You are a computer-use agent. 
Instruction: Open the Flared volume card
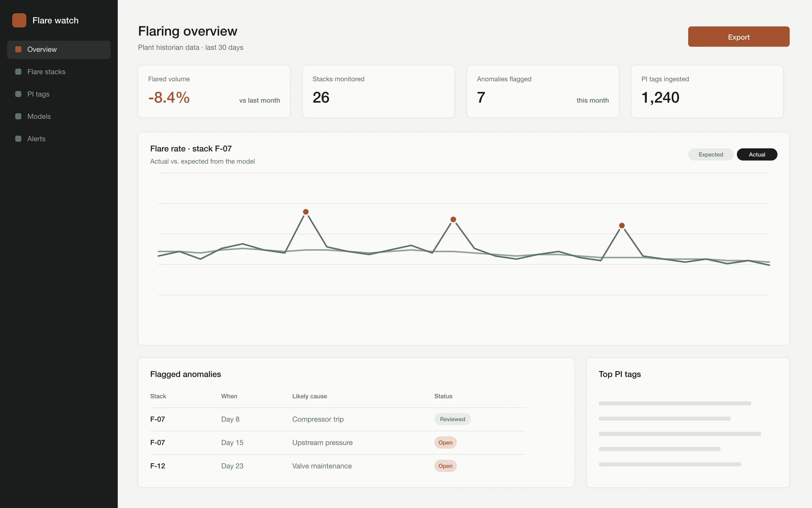tap(214, 91)
